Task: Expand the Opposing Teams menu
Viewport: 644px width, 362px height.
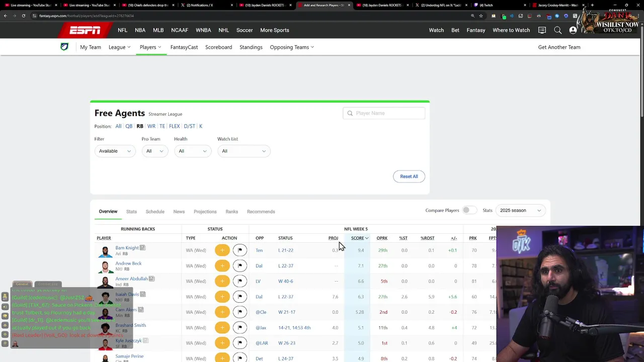Action: tap(292, 47)
